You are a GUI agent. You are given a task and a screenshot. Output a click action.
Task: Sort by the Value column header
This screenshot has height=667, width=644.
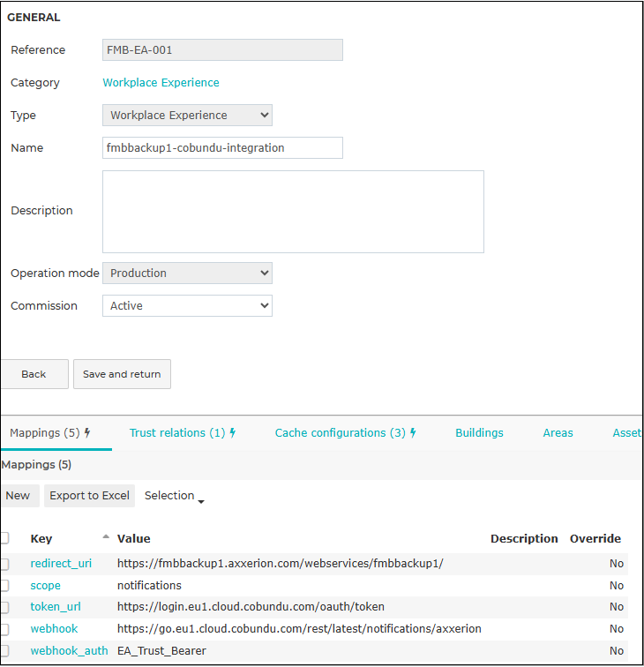tap(133, 538)
